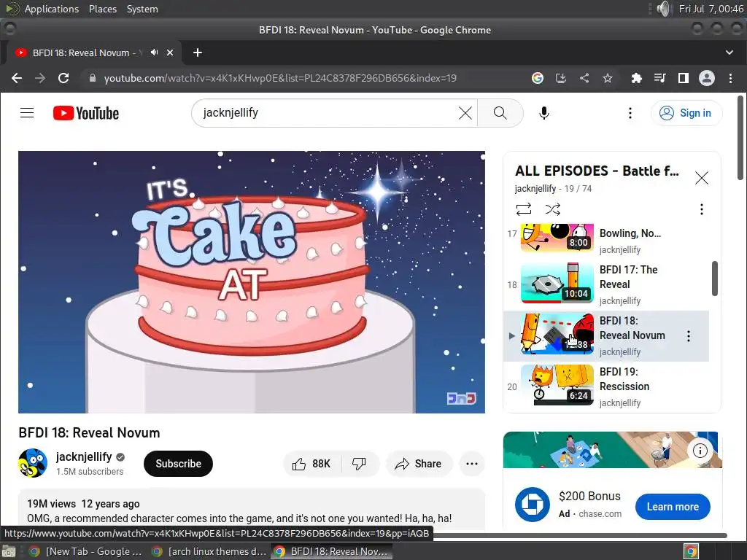
Task: Mute the tab via speaker icon
Action: pos(155,52)
